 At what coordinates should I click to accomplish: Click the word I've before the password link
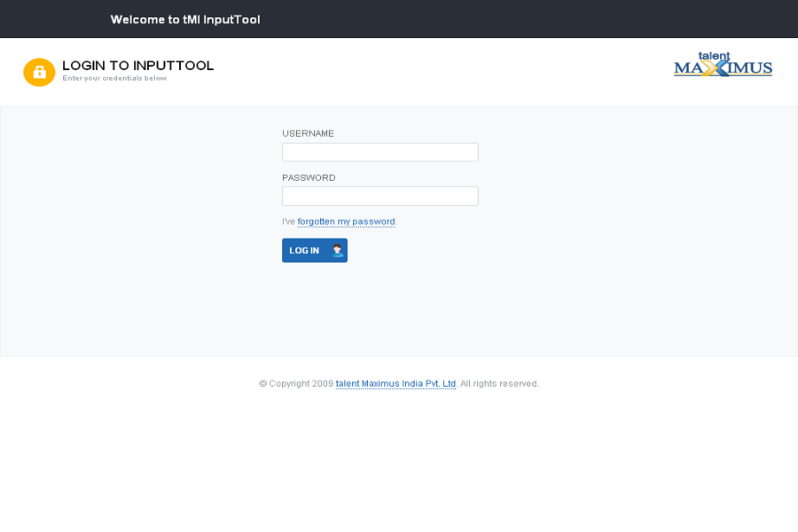pyautogui.click(x=289, y=222)
